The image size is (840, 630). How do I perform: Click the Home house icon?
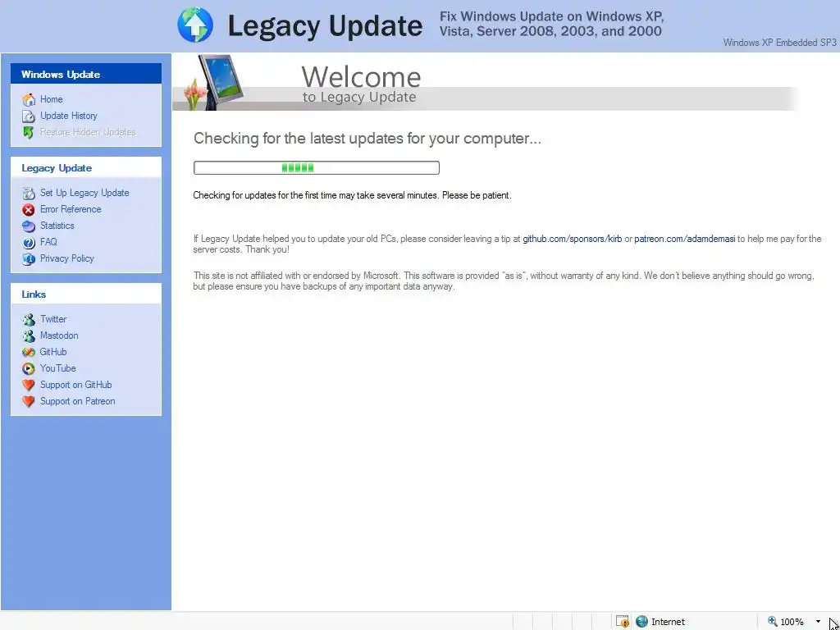pos(29,99)
